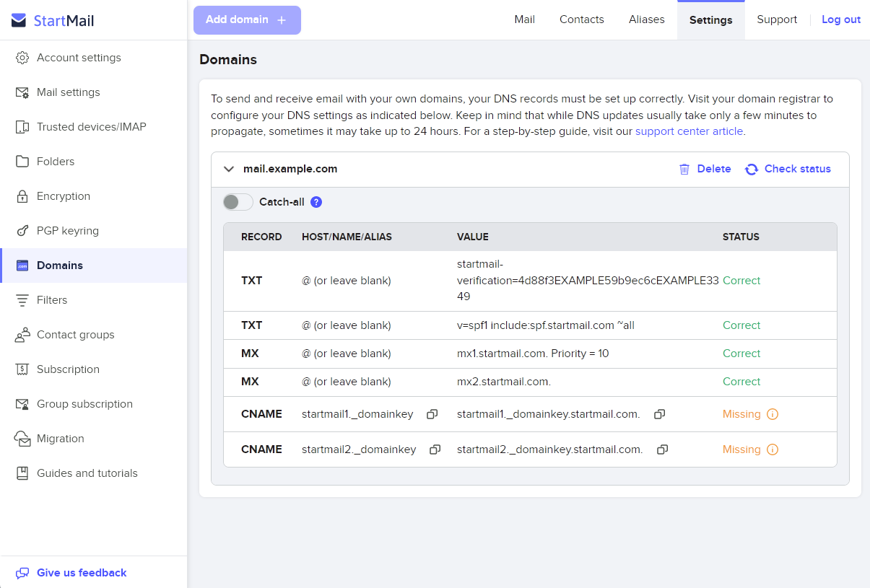Open the support center article link
Image resolution: width=870 pixels, height=588 pixels.
689,131
